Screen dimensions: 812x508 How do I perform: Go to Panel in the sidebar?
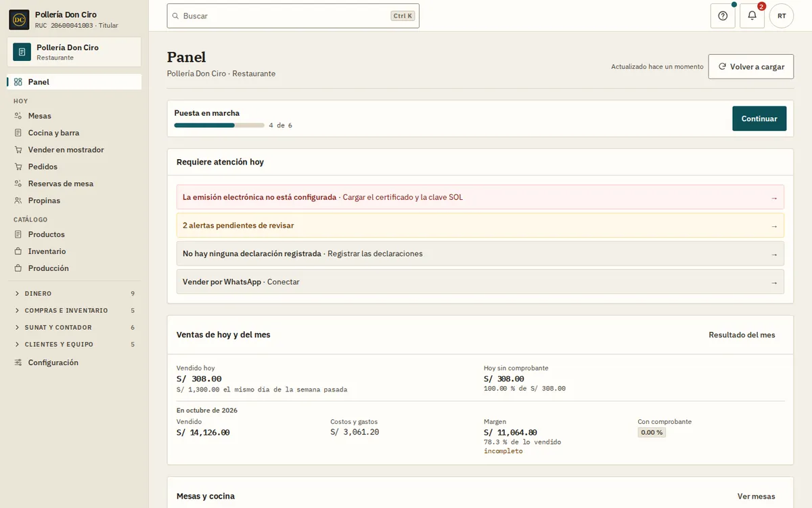74,82
